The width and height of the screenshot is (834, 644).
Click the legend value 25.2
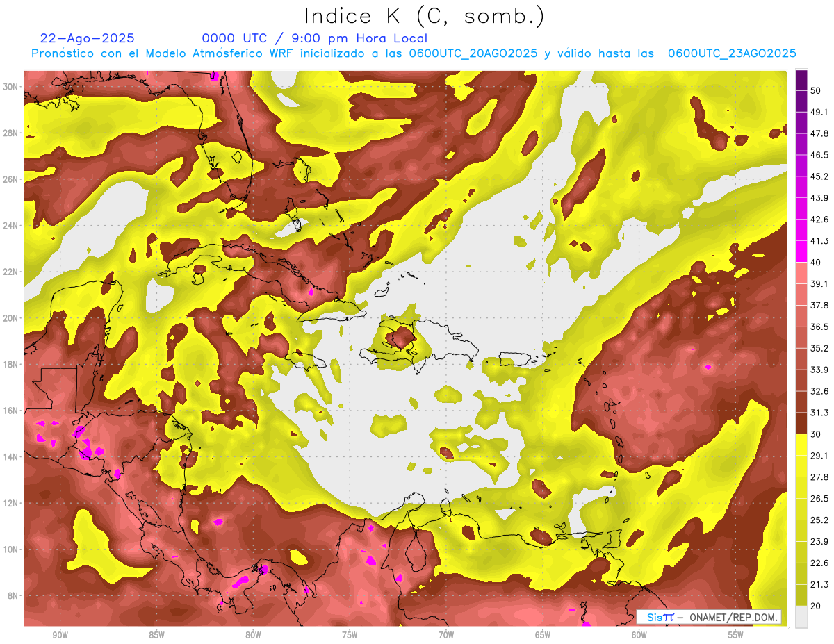click(819, 520)
